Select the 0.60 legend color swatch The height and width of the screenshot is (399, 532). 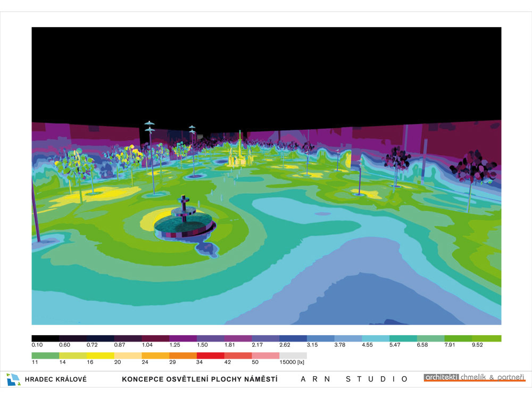[73, 338]
